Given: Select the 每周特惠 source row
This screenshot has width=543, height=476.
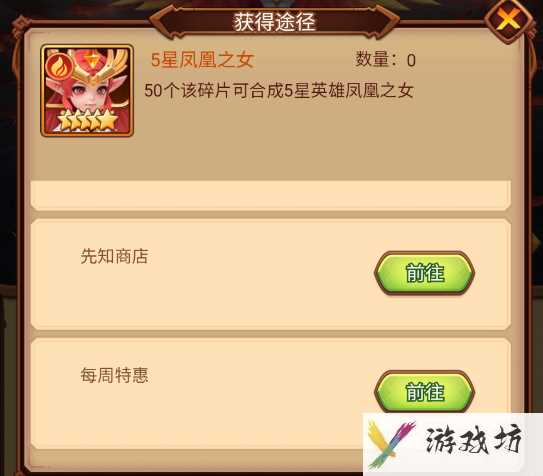Looking at the screenshot, I should 270,394.
